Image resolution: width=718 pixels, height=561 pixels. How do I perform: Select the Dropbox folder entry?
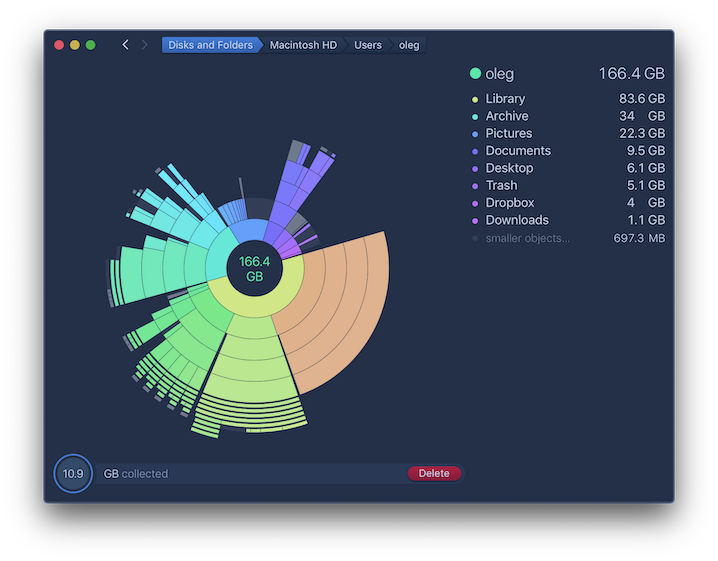[x=509, y=203]
